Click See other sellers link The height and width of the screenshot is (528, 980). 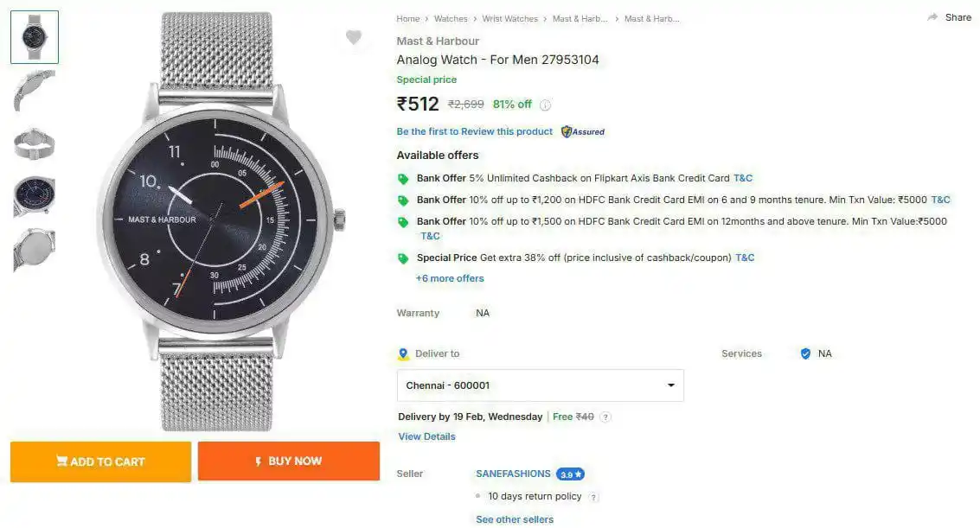click(x=515, y=519)
